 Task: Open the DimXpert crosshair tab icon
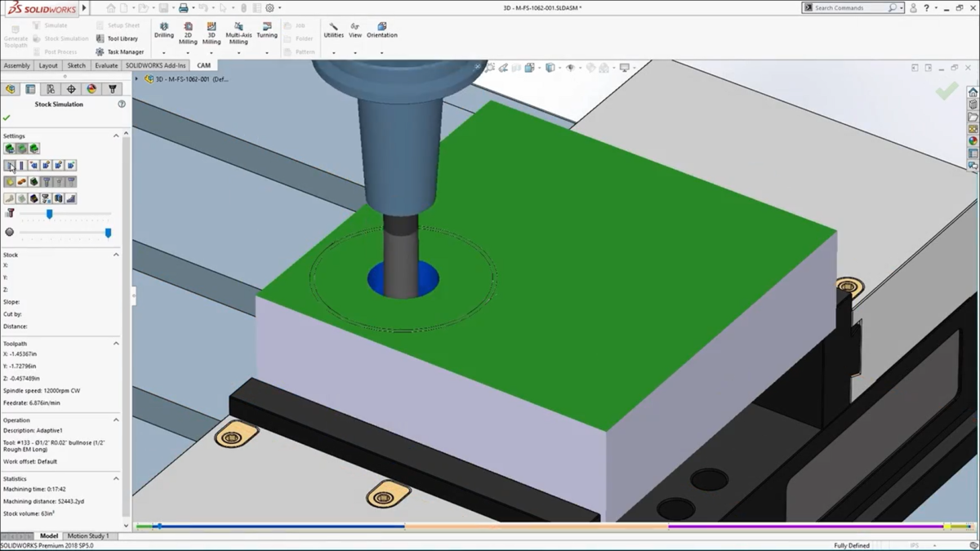coord(71,89)
